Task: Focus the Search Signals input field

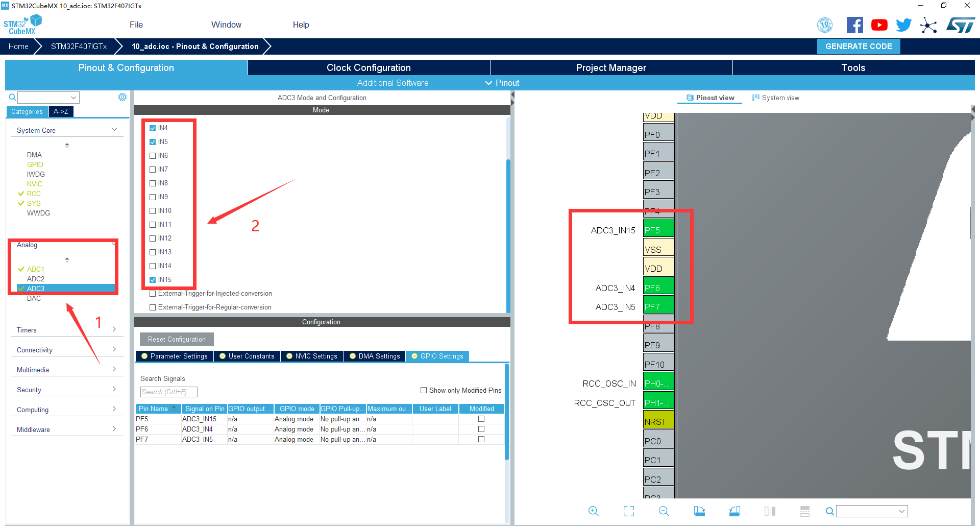Action: pos(168,392)
